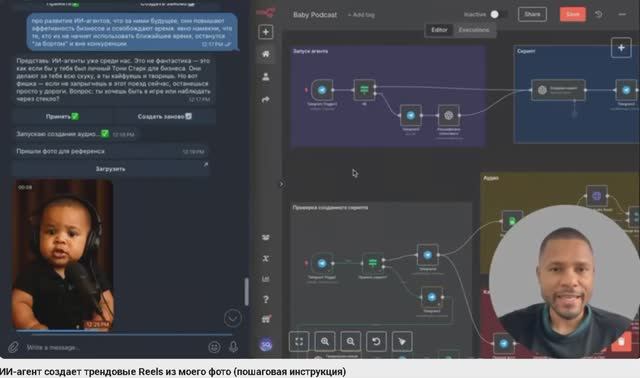Open the Insights chart icon in sidebar

point(266,279)
